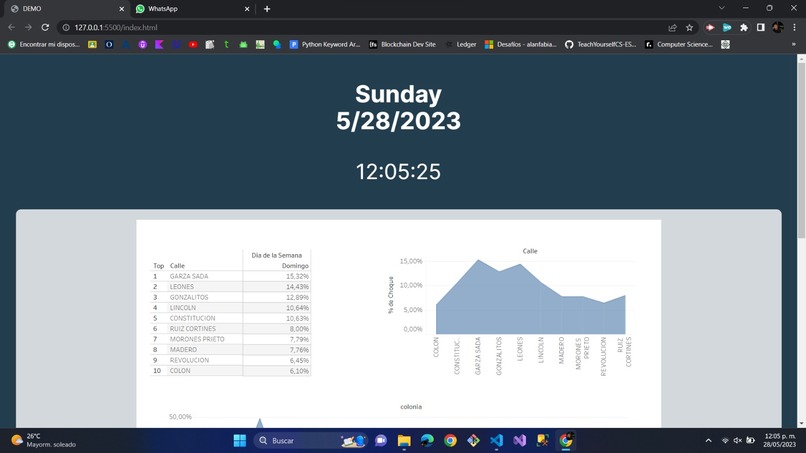
Task: Open the video chat app on taskbar
Action: [x=381, y=441]
